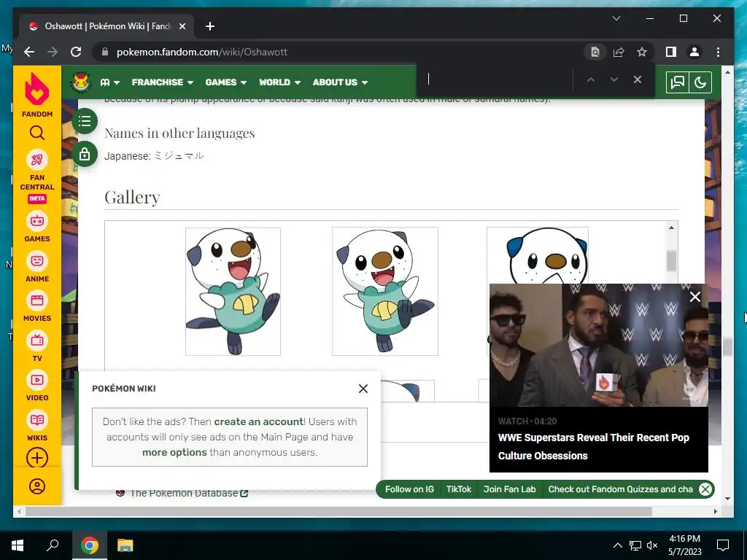Click gallery scroll up arrow

coord(671,227)
